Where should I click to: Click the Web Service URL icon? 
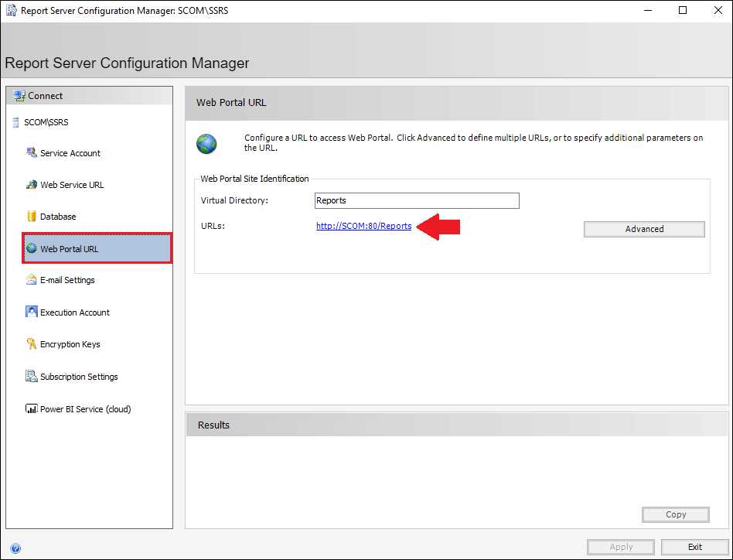tap(32, 185)
